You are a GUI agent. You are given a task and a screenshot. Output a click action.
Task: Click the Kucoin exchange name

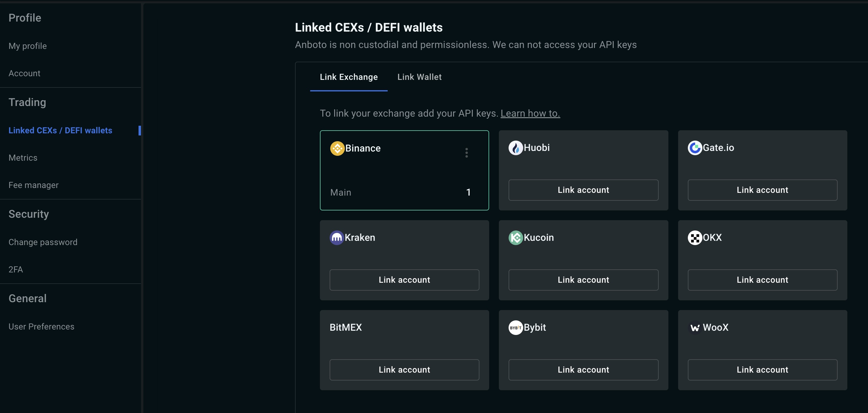pos(539,237)
